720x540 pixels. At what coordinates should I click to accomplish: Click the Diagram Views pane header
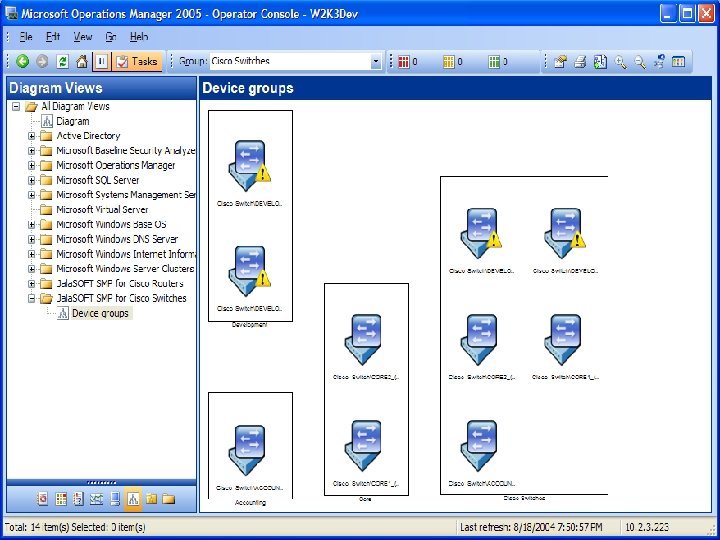(x=101, y=88)
